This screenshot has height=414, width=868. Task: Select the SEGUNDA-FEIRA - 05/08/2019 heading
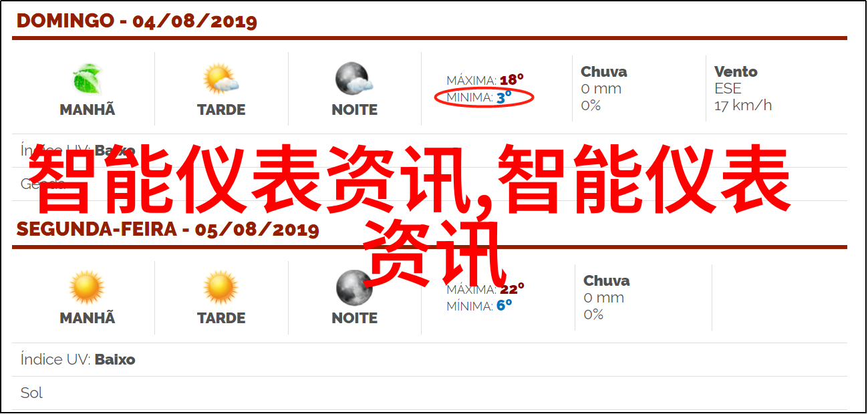(168, 230)
